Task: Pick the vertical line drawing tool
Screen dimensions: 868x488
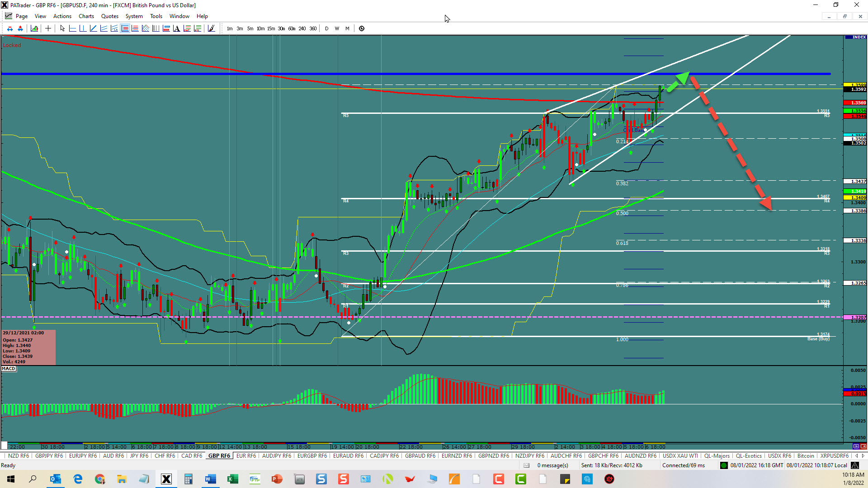Action: (x=83, y=28)
